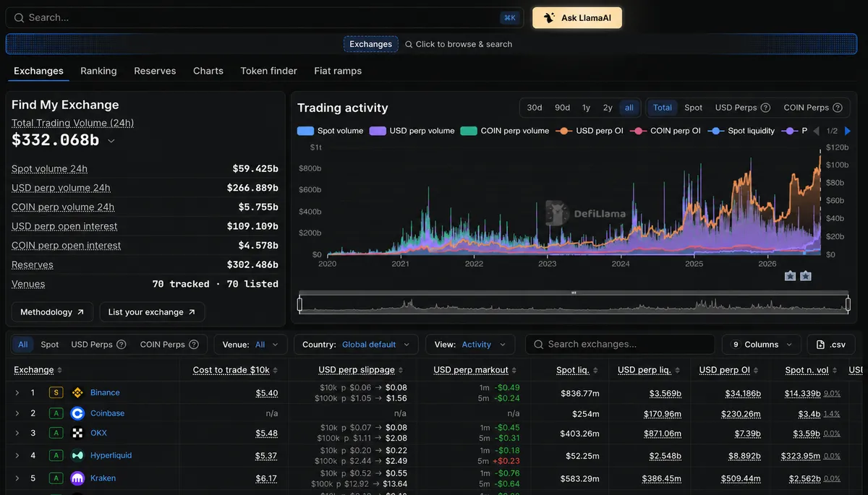The width and height of the screenshot is (868, 495).
Task: Toggle Spot volume series in legend
Action: coord(331,131)
